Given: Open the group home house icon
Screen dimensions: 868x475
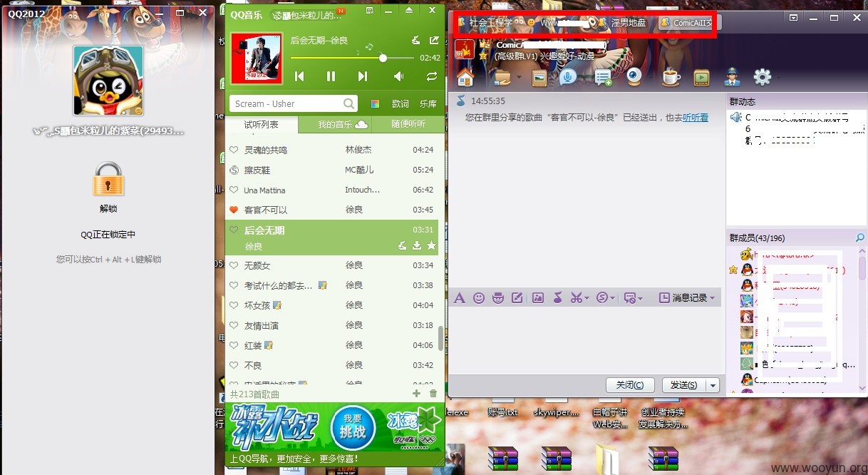Looking at the screenshot, I should coord(465,77).
